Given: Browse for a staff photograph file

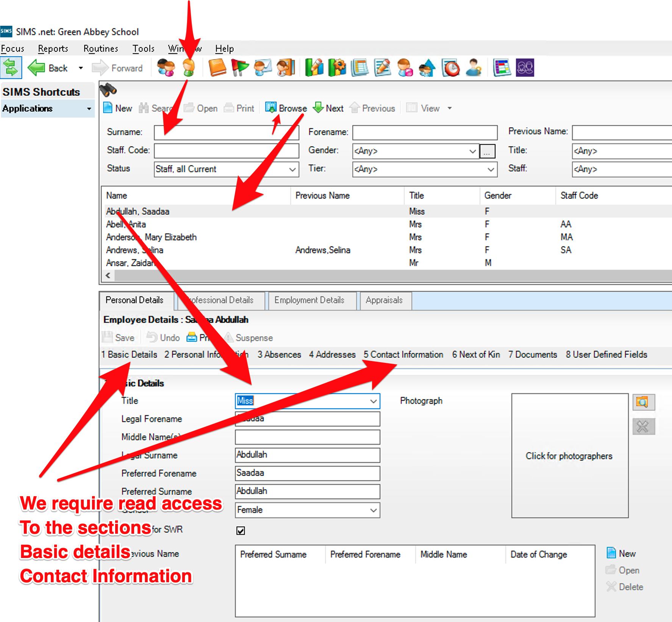Looking at the screenshot, I should coord(644,402).
